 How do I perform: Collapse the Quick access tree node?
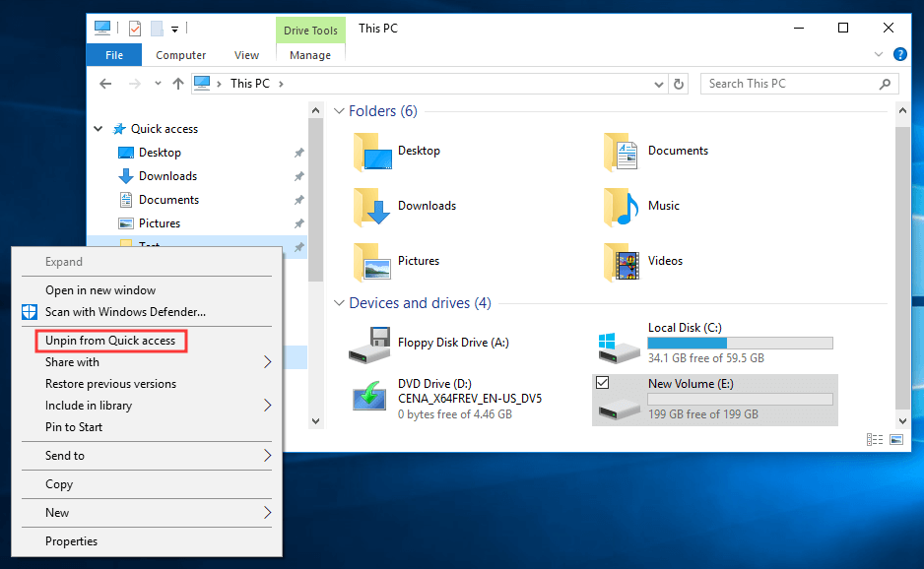tap(99, 128)
